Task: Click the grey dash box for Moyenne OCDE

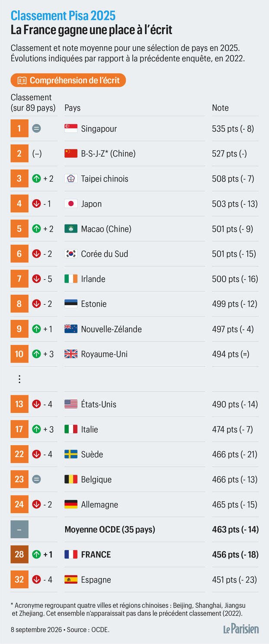Action: [19, 529]
